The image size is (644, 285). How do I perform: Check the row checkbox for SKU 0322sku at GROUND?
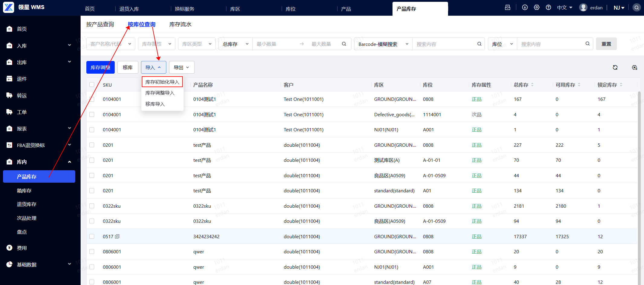(x=92, y=206)
